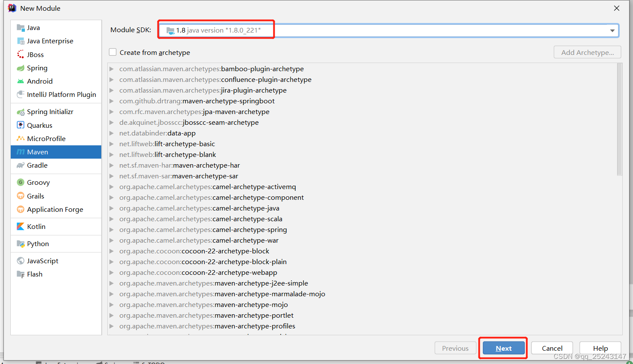Click the Kotlin K icon
Viewport: 633px width, 364px height.
point(21,226)
